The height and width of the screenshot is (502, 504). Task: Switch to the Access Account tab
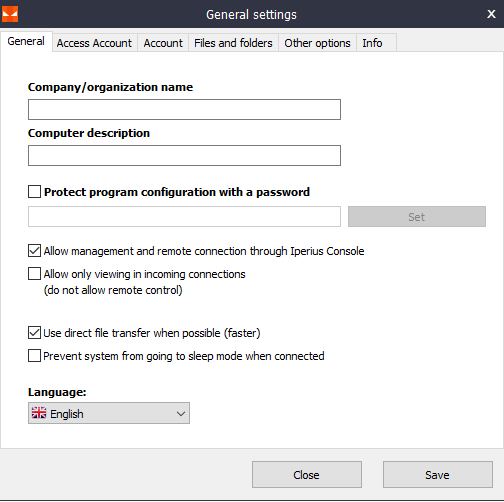click(x=94, y=43)
